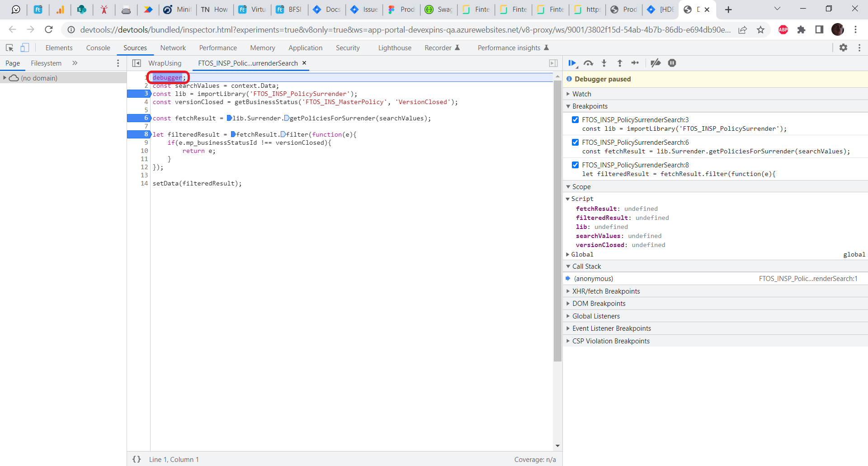This screenshot has width=868, height=466.
Task: Click the Deactivate breakpoints icon
Action: click(x=656, y=63)
